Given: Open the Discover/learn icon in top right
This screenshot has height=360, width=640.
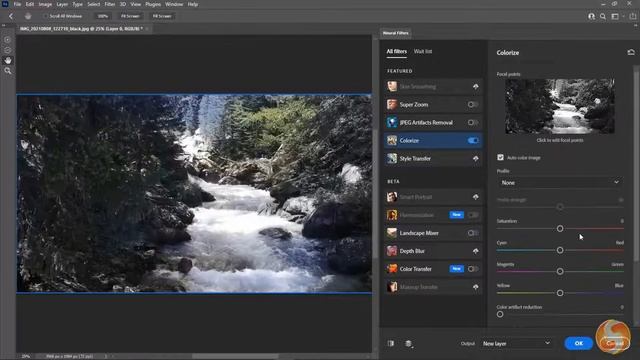Looking at the screenshot, I should pyautogui.click(x=591, y=16).
